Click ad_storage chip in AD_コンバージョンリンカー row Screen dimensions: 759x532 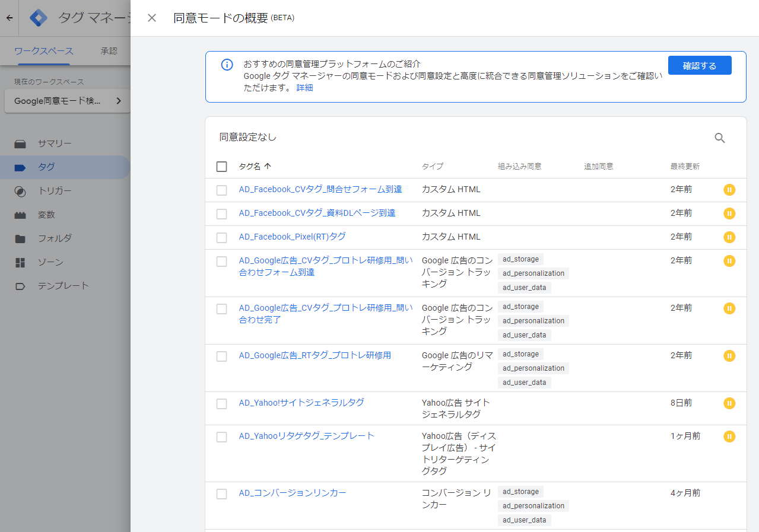[520, 492]
